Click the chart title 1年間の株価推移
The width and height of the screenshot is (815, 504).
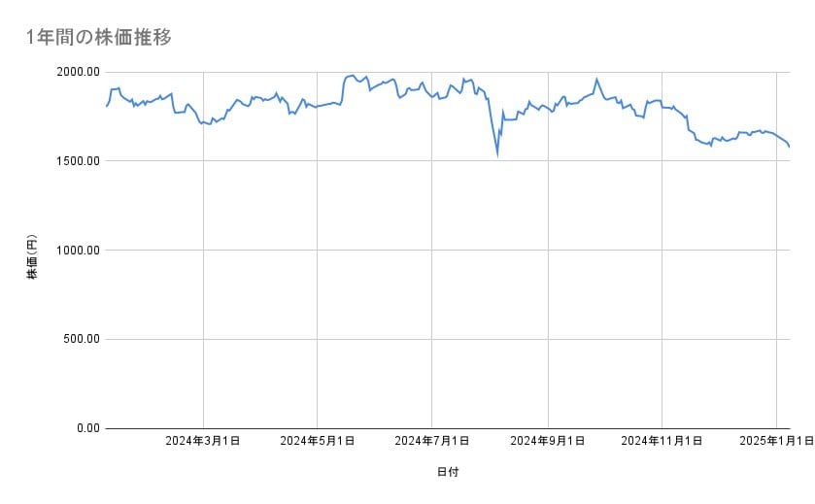click(99, 38)
